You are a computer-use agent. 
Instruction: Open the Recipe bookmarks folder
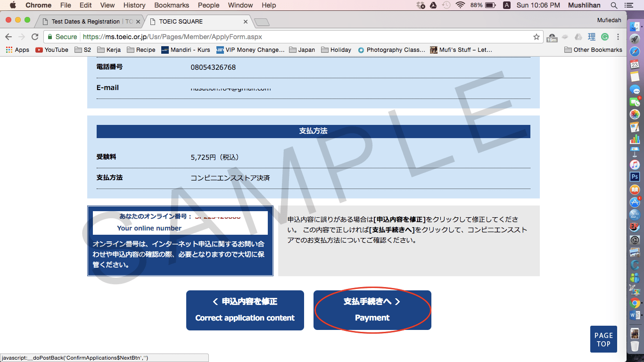140,50
